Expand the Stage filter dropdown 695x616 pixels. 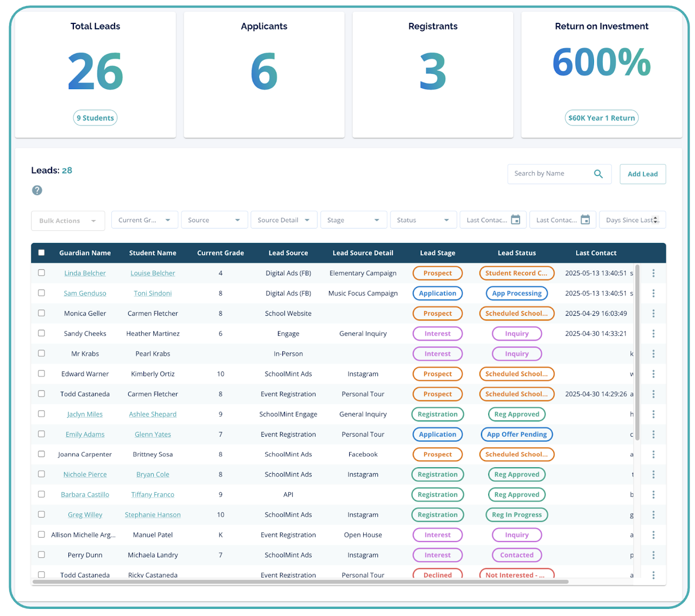click(x=353, y=220)
